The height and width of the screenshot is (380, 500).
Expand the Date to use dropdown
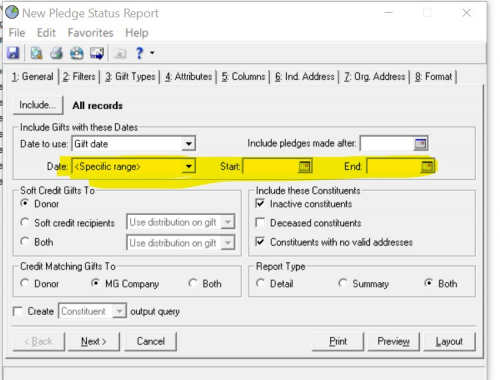[189, 144]
